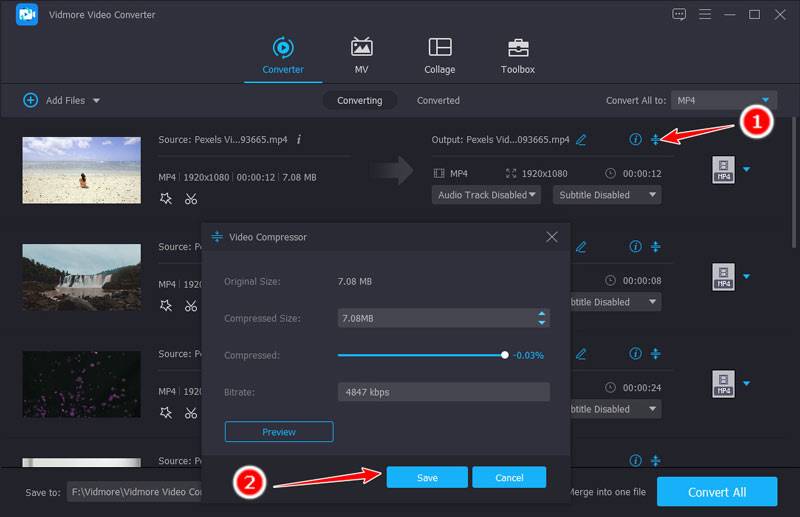This screenshot has width=800, height=517.
Task: Click the compress icon on third video row
Action: tap(656, 354)
